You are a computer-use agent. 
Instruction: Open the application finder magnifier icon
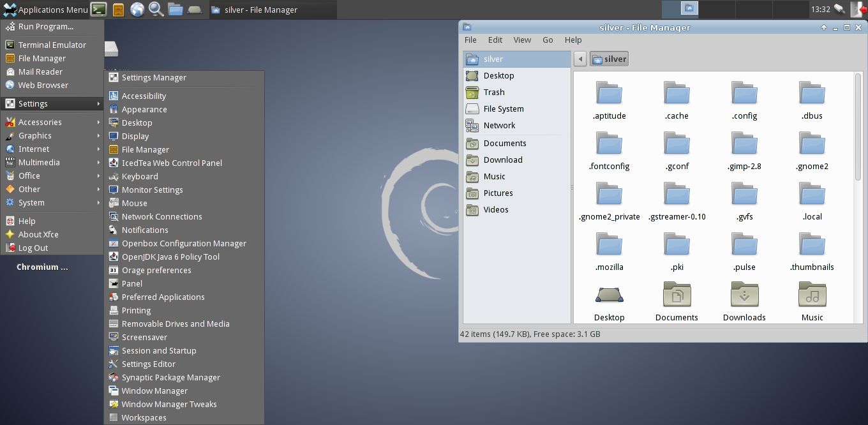click(155, 9)
